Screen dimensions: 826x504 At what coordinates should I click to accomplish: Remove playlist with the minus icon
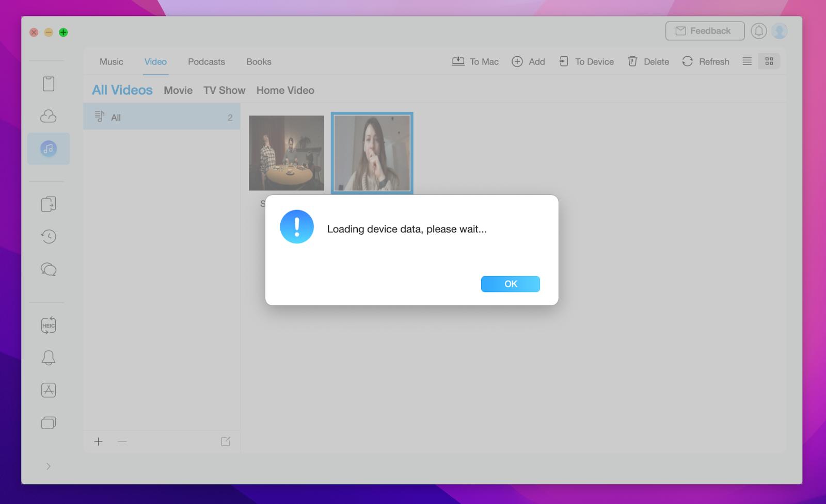(x=122, y=442)
